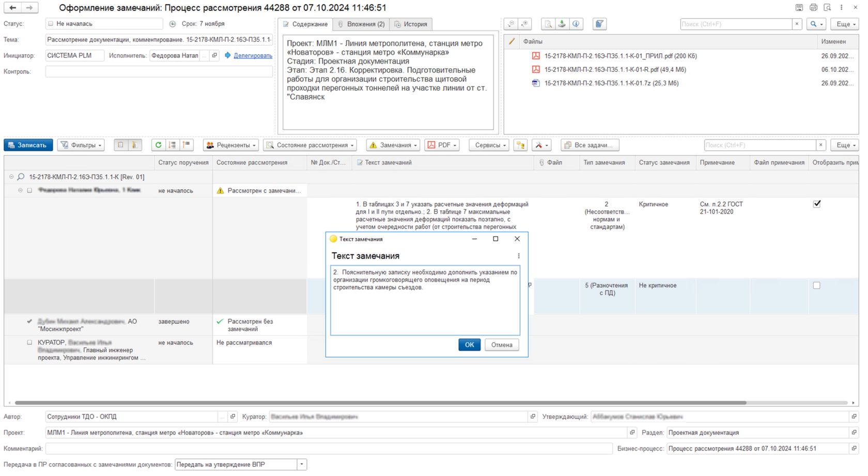
Task: Click the PDF icon of 15-2178-КМЛ-П-2.16Э-П35.1.1-К-01-R.pdf
Action: click(x=536, y=69)
